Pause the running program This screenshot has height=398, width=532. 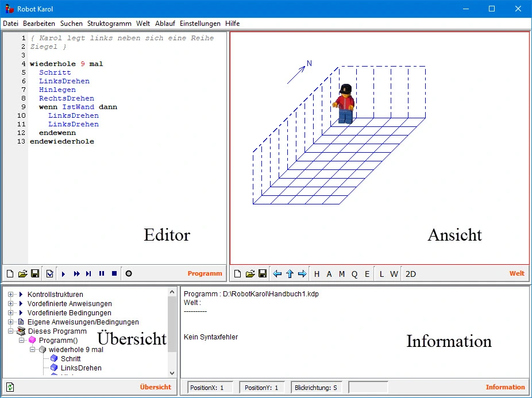(102, 274)
